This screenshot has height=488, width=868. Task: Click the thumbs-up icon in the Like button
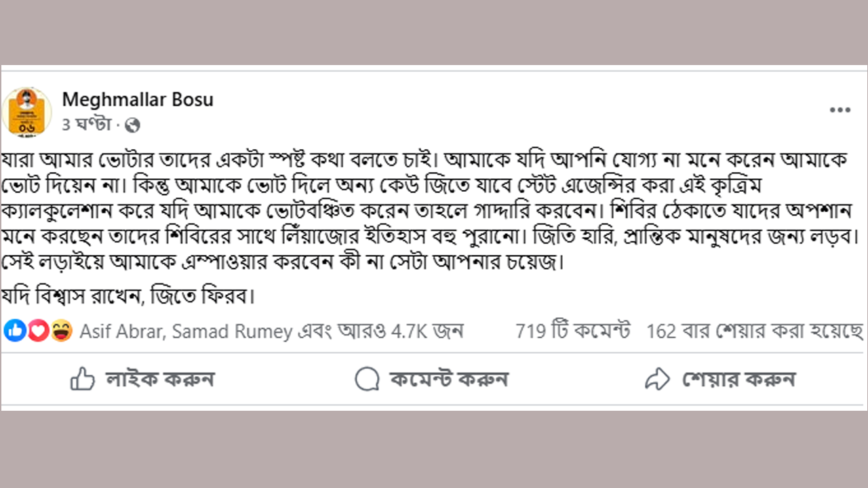click(83, 379)
